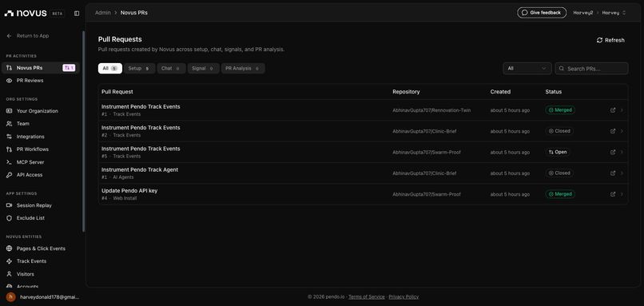Open Novus PRs in the sidebar
644x306 pixels.
pyautogui.click(x=40, y=68)
